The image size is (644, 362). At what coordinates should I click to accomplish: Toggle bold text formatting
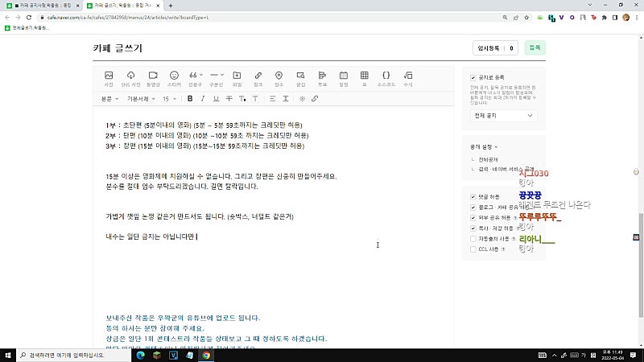[190, 98]
